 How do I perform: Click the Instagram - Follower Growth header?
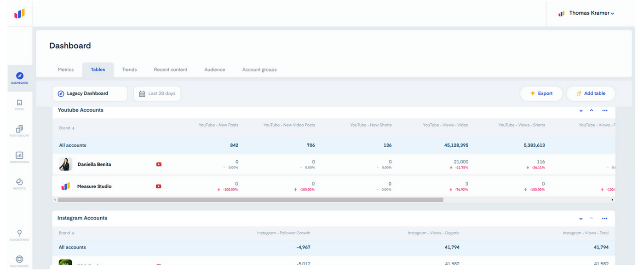284,233
